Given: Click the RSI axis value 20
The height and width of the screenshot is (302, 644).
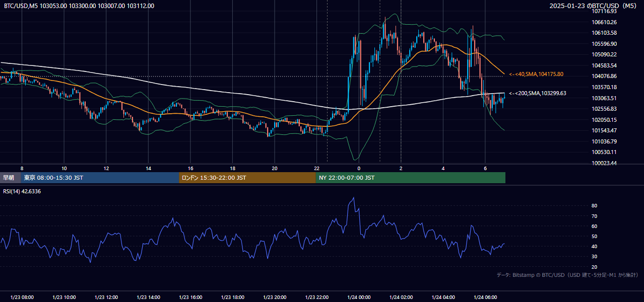Looking at the screenshot, I should [594, 267].
